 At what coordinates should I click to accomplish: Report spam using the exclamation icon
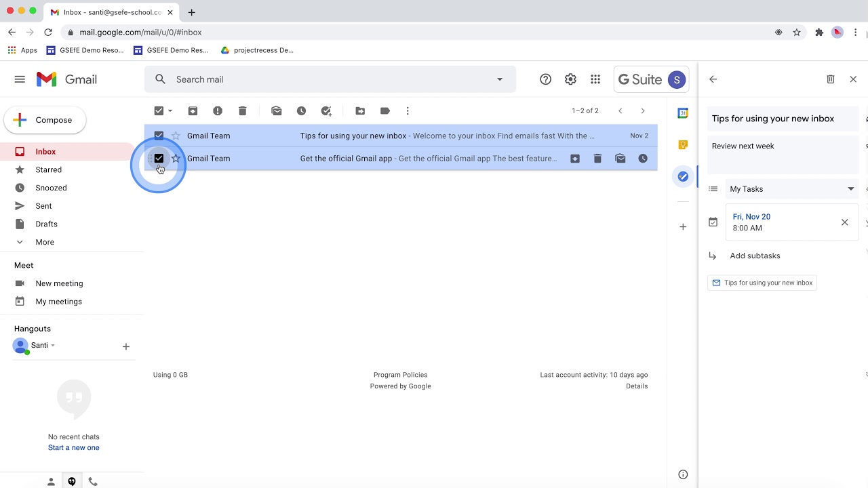point(218,111)
